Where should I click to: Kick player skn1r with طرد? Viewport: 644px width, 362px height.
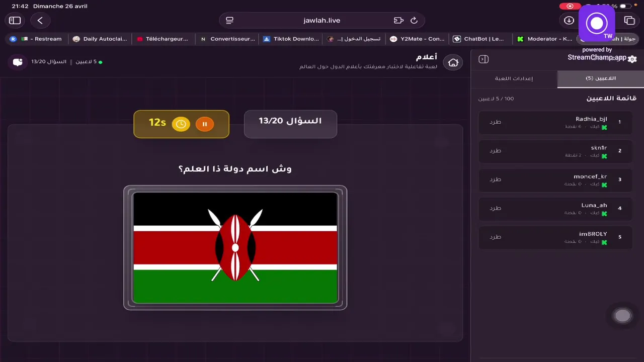(x=496, y=151)
